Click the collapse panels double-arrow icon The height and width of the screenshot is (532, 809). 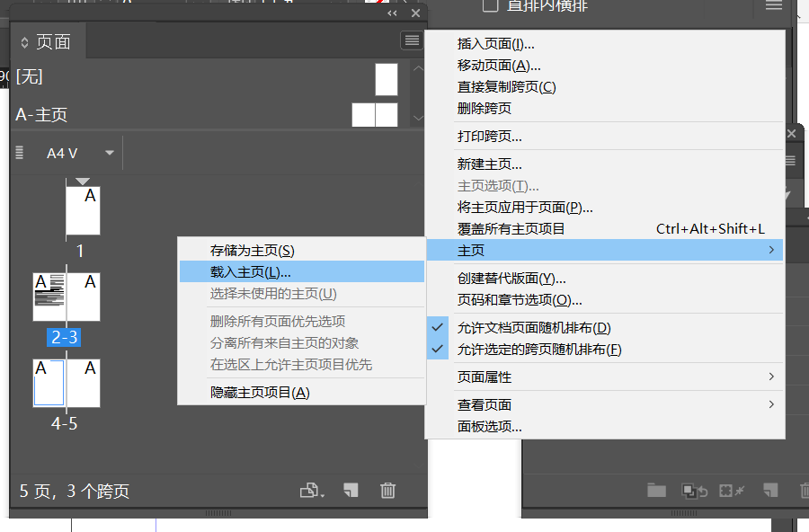pos(391,13)
